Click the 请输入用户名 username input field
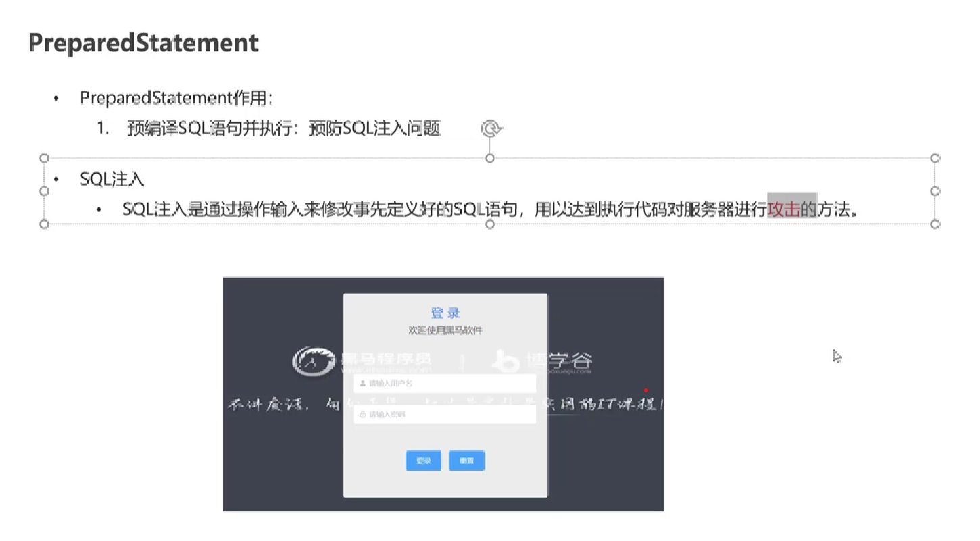Image resolution: width=980 pixels, height=541 pixels. click(445, 384)
